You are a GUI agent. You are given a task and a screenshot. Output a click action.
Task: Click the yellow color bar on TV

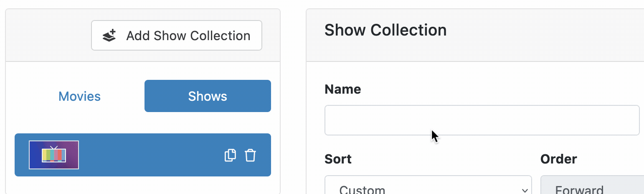pos(45,155)
